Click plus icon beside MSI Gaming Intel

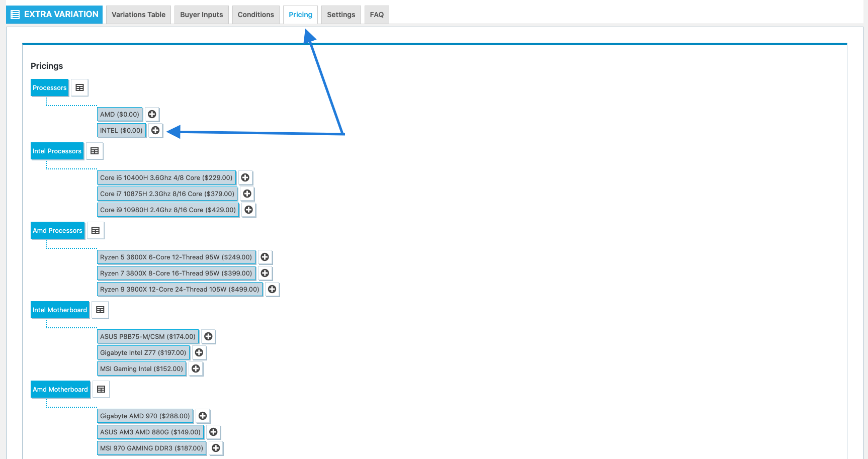point(196,369)
